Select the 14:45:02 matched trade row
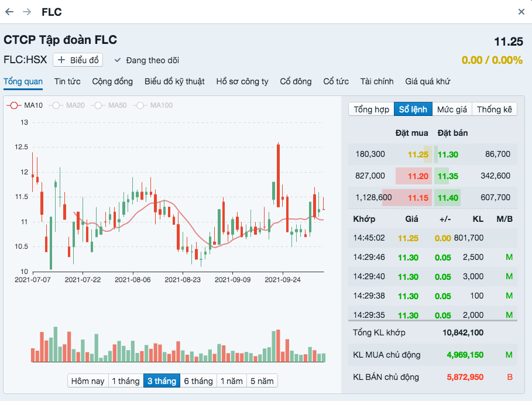This screenshot has height=401, width=532. [x=433, y=238]
